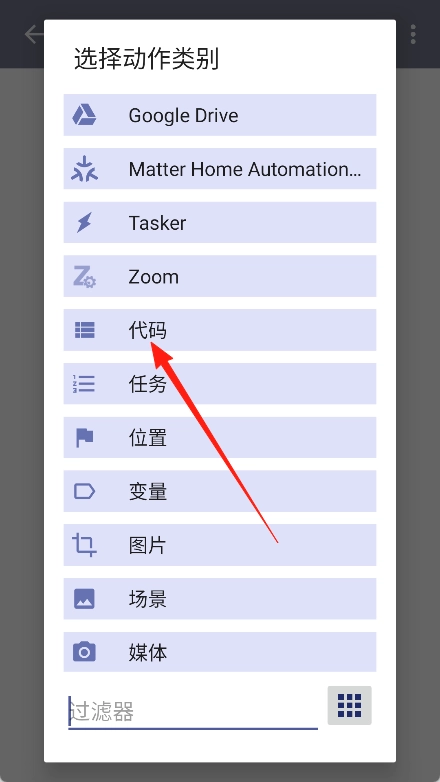Switch to grid view button
The width and height of the screenshot is (440, 782).
click(349, 705)
